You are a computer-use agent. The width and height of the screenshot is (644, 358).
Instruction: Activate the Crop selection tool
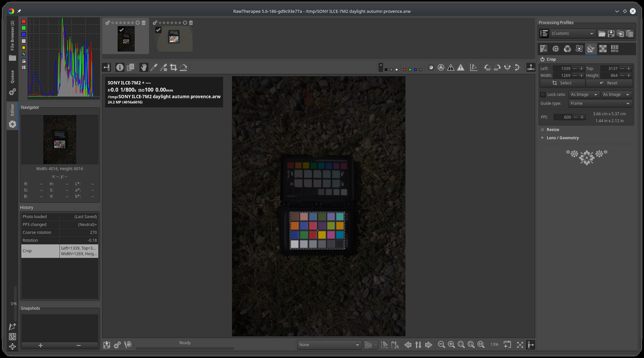coord(173,68)
